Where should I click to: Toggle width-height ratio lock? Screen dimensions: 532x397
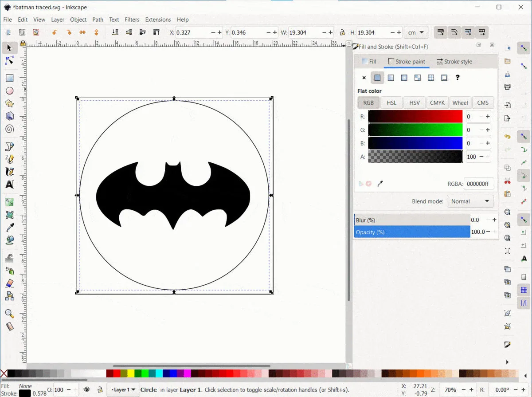(x=342, y=32)
